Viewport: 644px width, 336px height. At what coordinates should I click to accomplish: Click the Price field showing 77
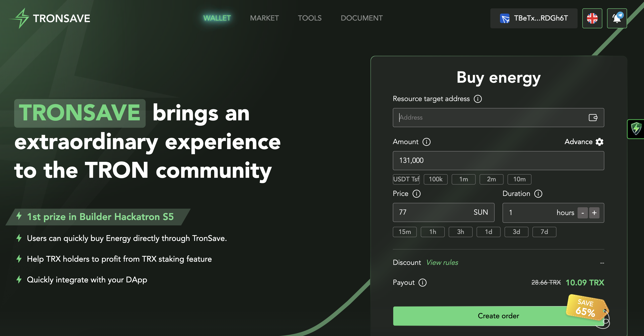pos(443,212)
